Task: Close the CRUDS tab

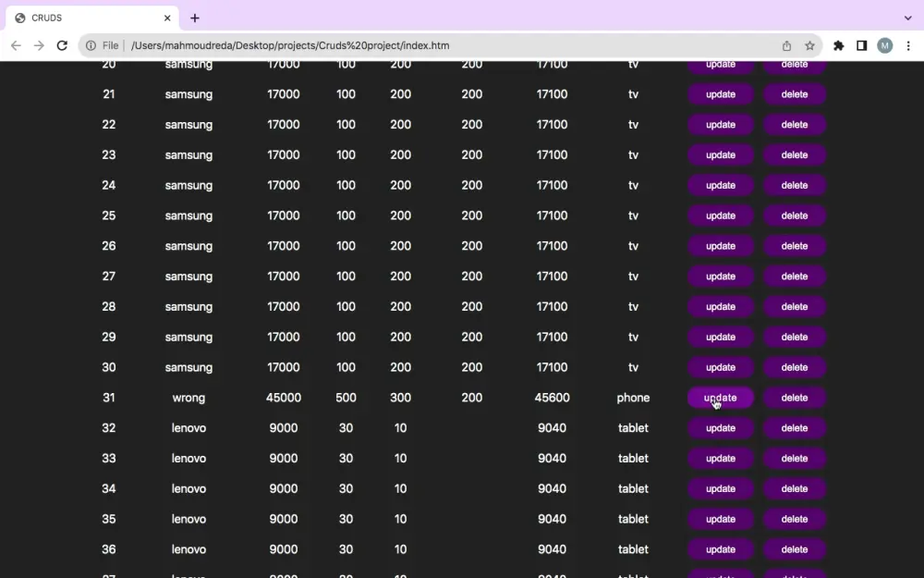Action: coord(167,18)
